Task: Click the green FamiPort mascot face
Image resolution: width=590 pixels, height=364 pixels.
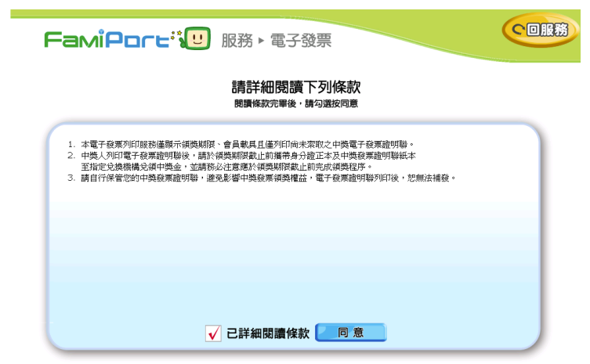Action: click(197, 37)
